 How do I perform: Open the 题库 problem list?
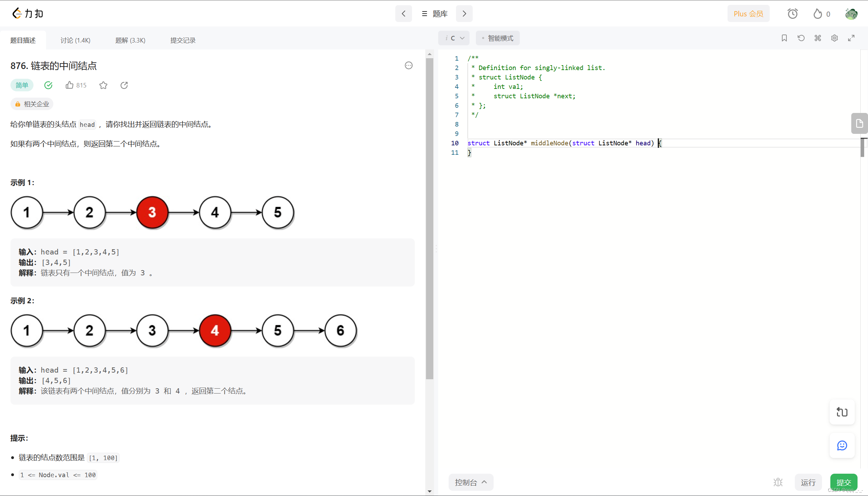click(434, 14)
